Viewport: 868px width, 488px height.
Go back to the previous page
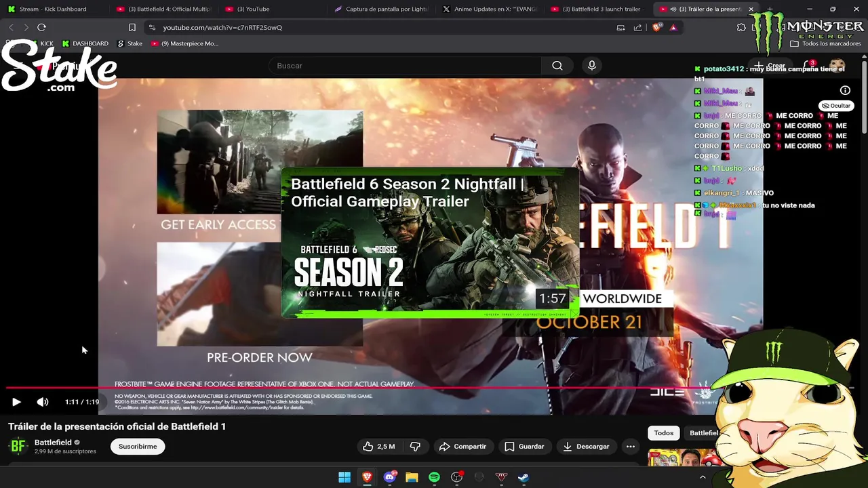[12, 27]
